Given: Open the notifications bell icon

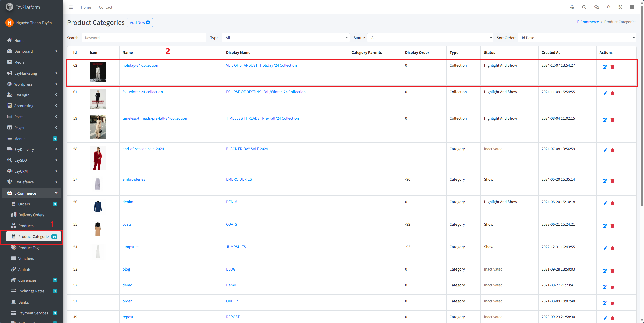Looking at the screenshot, I should click(x=608, y=7).
